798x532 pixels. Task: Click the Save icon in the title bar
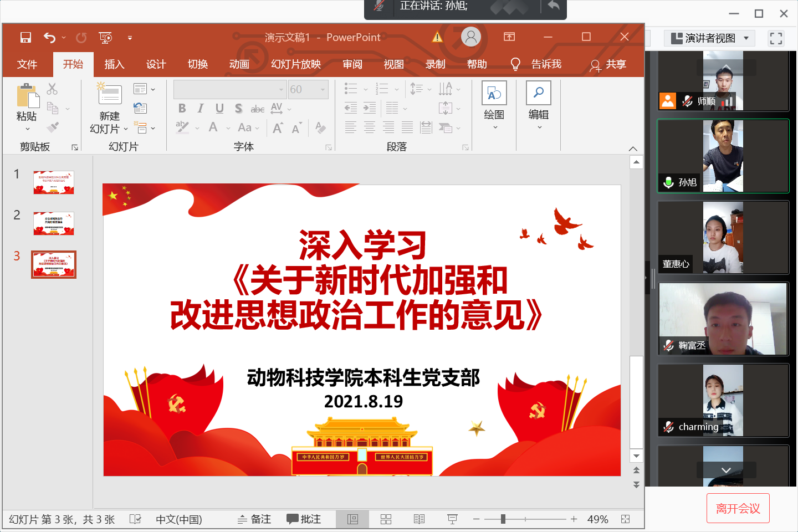25,37
